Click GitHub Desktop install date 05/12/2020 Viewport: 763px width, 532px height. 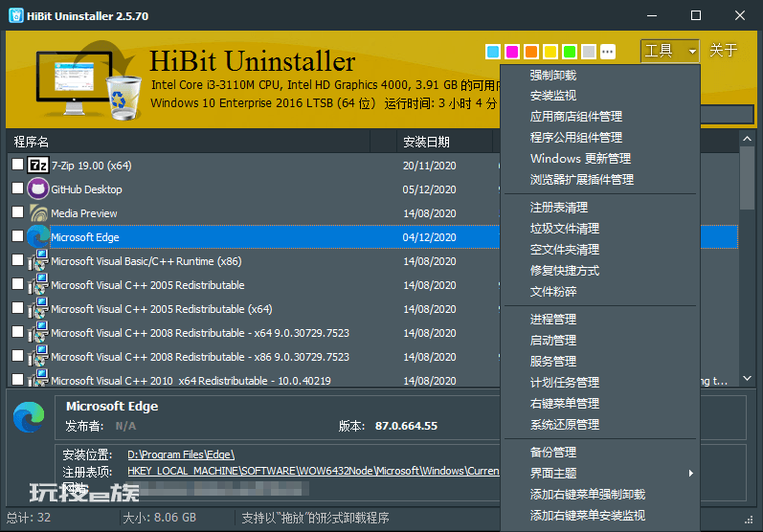[429, 189]
